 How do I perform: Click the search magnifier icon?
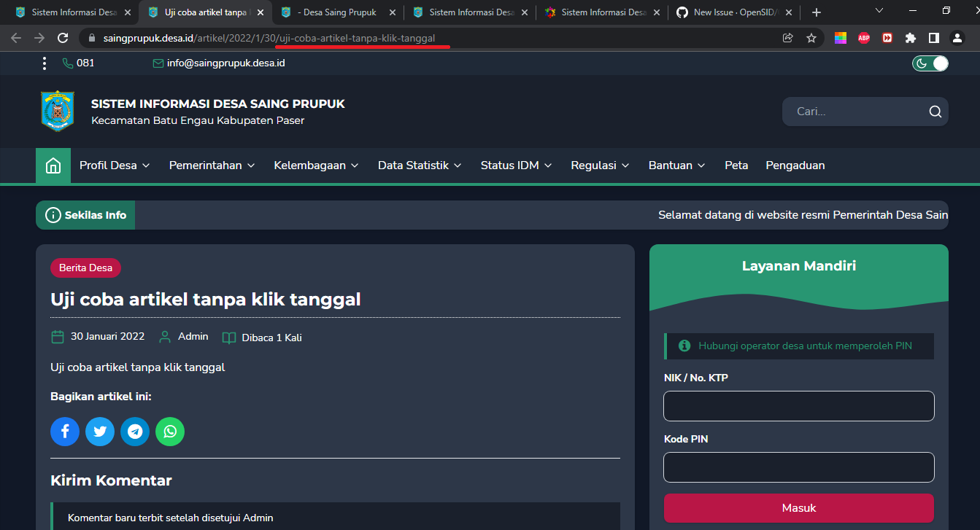coord(935,112)
